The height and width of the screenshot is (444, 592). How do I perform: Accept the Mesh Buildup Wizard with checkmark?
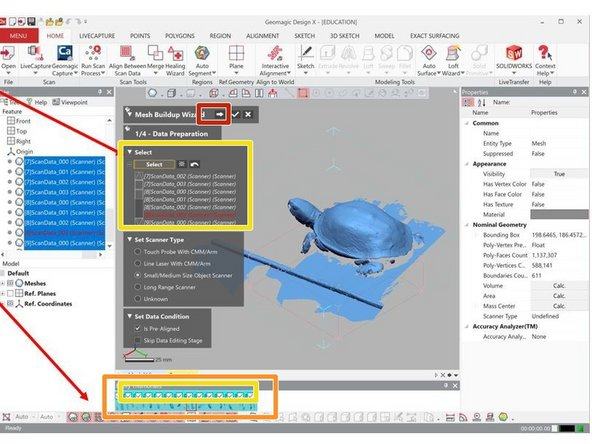click(x=235, y=114)
